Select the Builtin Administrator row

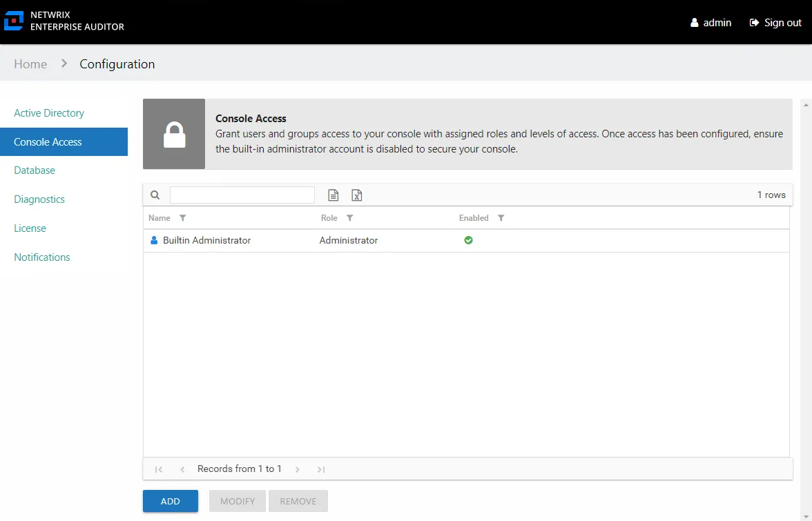pos(466,241)
